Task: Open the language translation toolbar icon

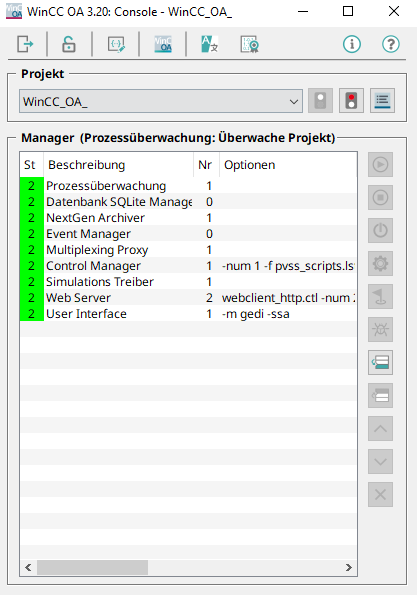Action: click(209, 44)
